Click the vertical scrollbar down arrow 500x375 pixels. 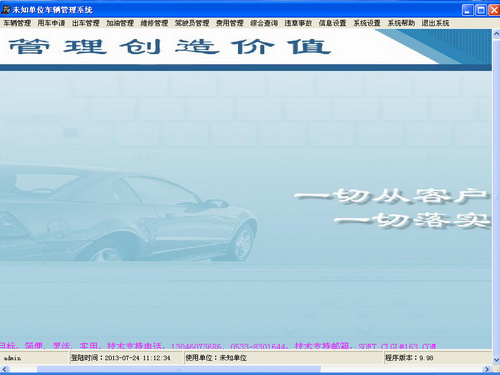tap(496, 360)
